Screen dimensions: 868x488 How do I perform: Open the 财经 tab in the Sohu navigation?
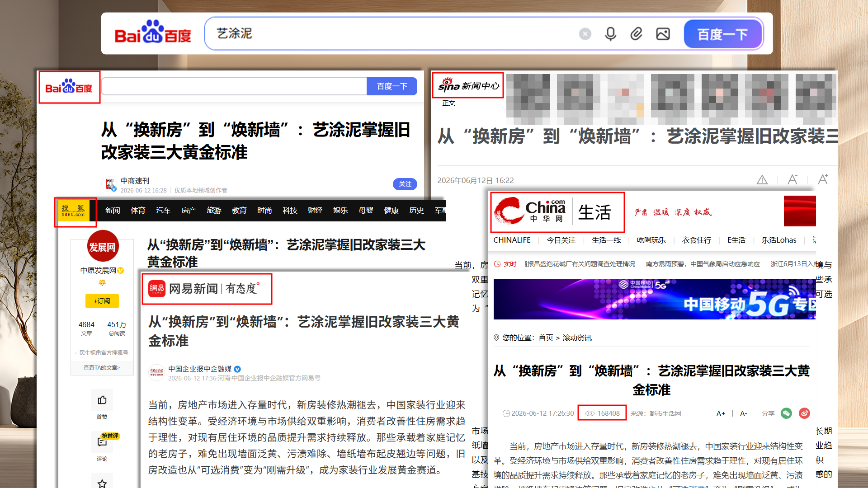click(x=315, y=211)
